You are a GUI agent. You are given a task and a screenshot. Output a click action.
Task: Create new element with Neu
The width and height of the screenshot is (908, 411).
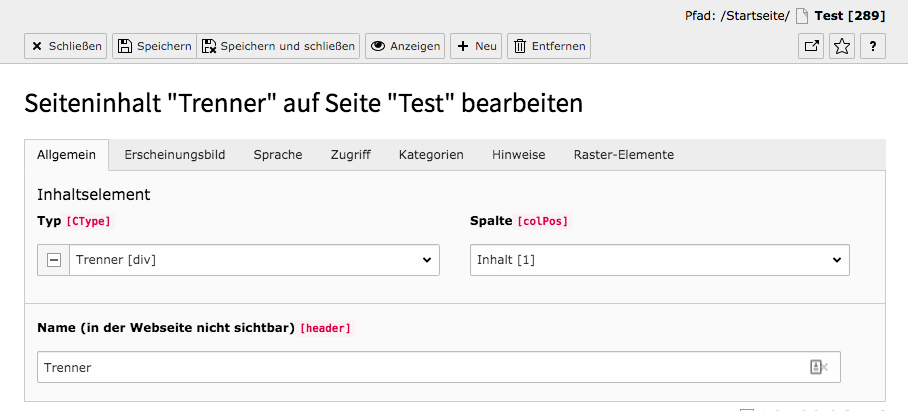pyautogui.click(x=476, y=46)
